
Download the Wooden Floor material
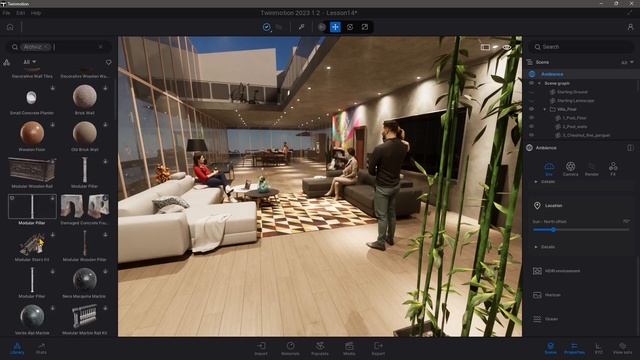point(53,124)
